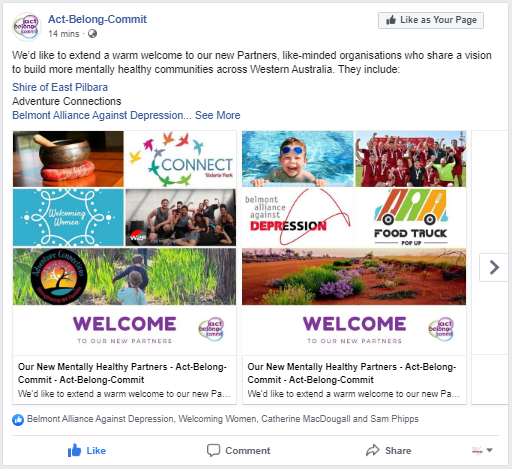
Task: Click the Share arrow icon
Action: tap(373, 450)
